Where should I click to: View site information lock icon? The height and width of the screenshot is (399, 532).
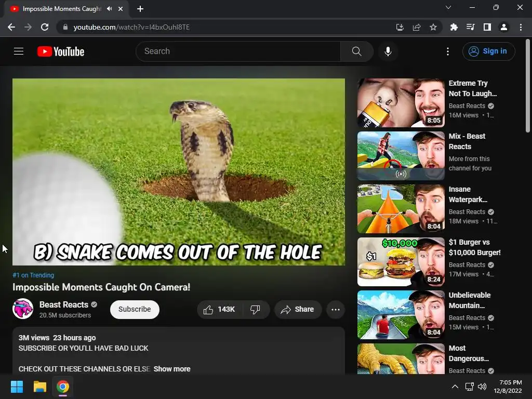tap(65, 27)
